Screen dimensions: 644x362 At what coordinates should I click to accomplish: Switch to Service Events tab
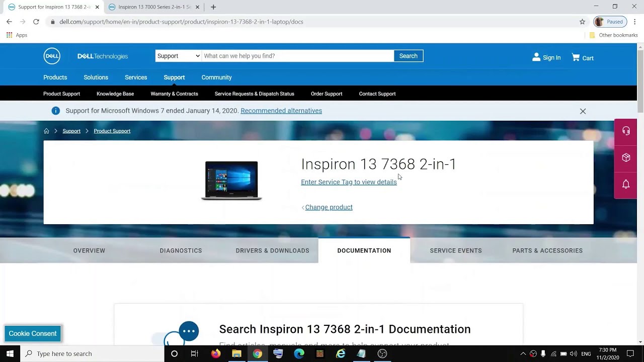[456, 250]
